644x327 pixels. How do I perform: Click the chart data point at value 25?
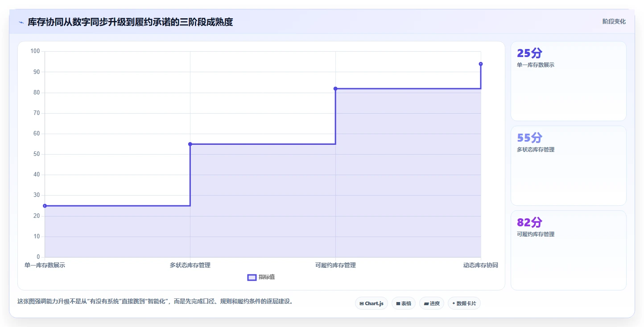click(45, 206)
